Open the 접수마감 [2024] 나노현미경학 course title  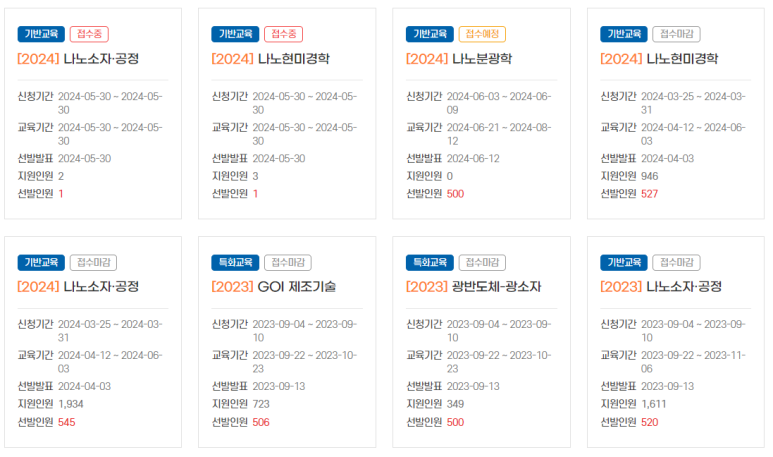point(659,59)
